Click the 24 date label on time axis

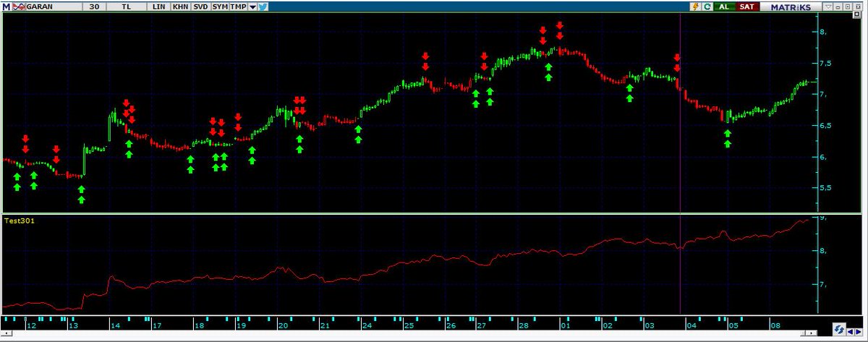click(x=367, y=326)
